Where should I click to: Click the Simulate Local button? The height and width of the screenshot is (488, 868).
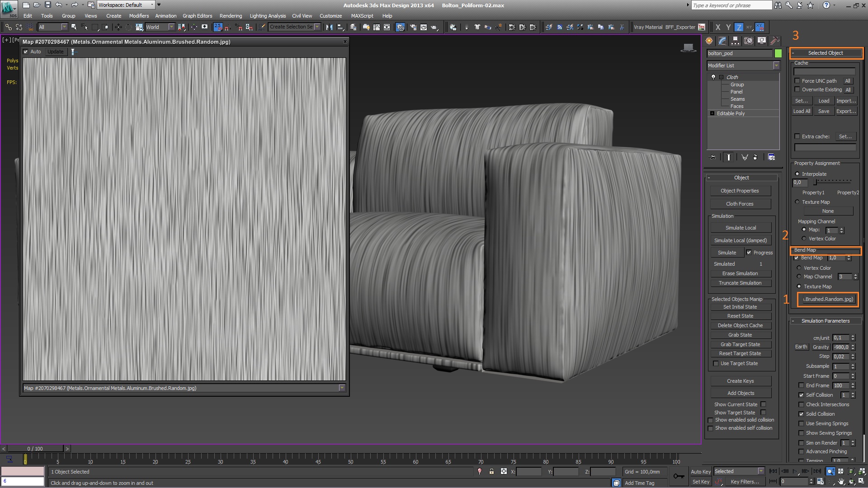tap(740, 227)
